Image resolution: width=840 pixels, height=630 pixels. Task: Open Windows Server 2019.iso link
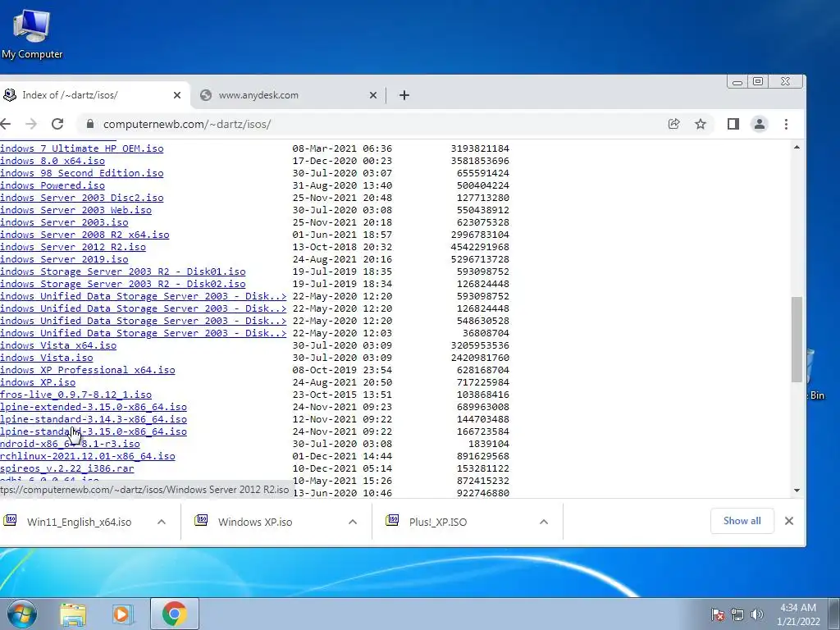pyautogui.click(x=64, y=259)
